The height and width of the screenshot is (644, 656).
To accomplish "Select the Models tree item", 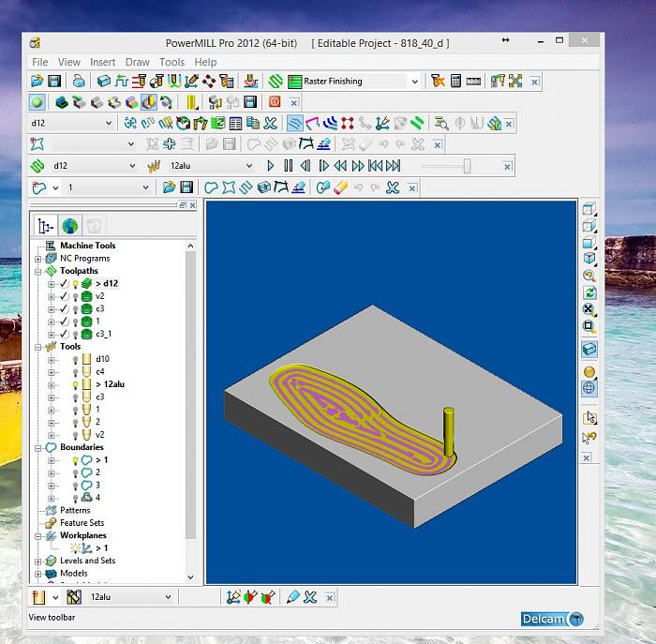I will [x=74, y=574].
